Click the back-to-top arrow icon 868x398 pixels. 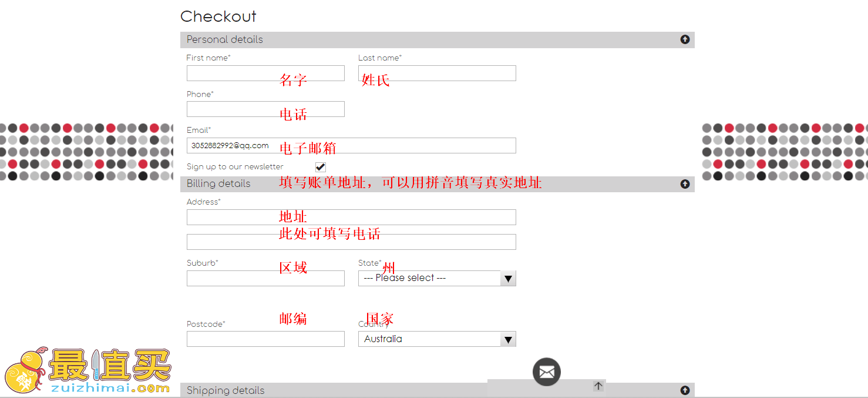[598, 386]
